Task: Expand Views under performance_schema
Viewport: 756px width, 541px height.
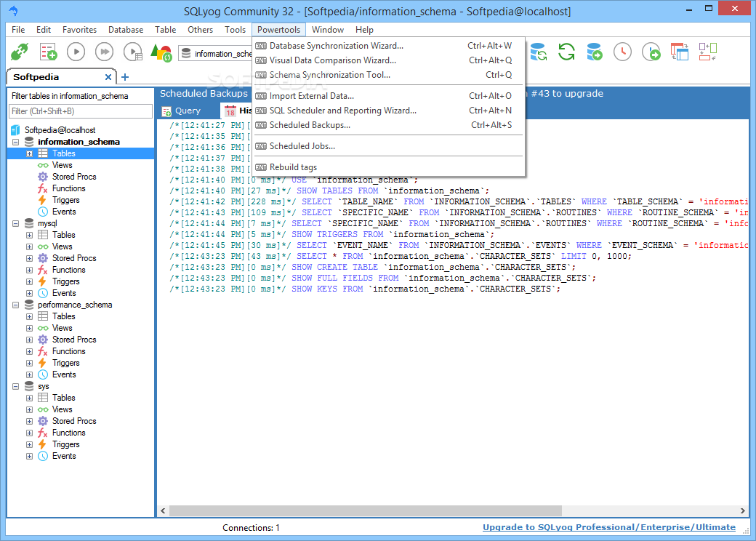Action: 29,329
